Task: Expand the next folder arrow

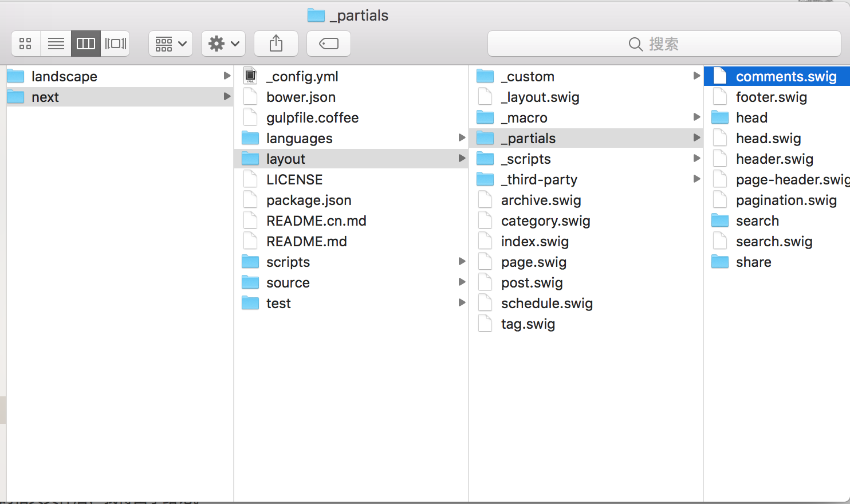Action: click(x=227, y=96)
